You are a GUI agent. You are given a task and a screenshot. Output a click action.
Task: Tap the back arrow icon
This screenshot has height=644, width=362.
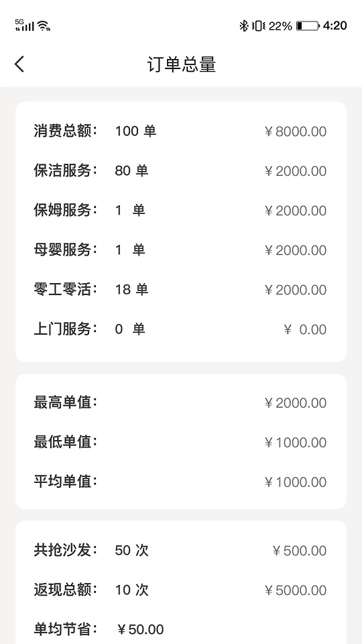point(19,64)
